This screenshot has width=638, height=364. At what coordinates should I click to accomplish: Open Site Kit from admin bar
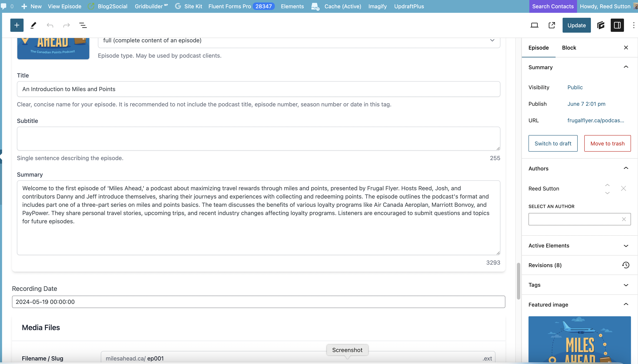[188, 6]
